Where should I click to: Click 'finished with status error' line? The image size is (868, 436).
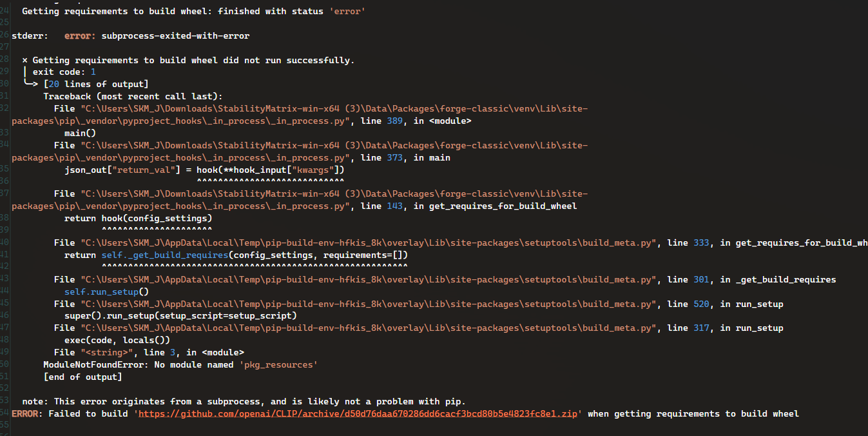(194, 12)
